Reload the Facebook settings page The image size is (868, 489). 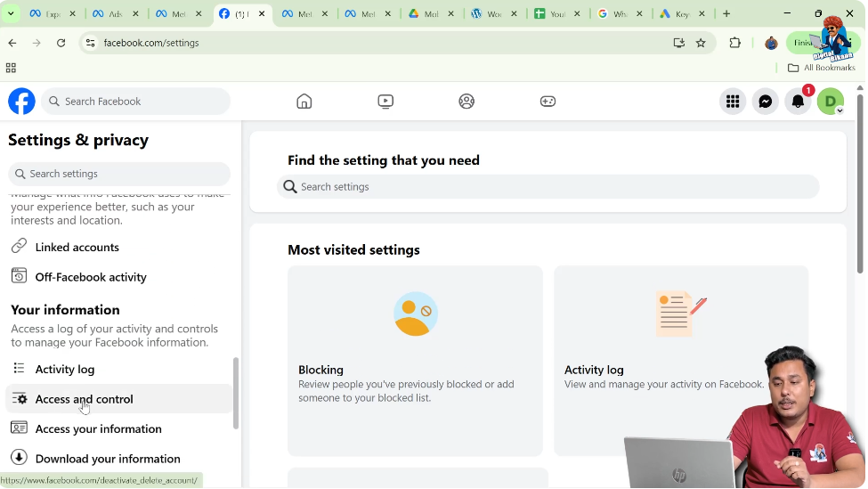click(61, 43)
